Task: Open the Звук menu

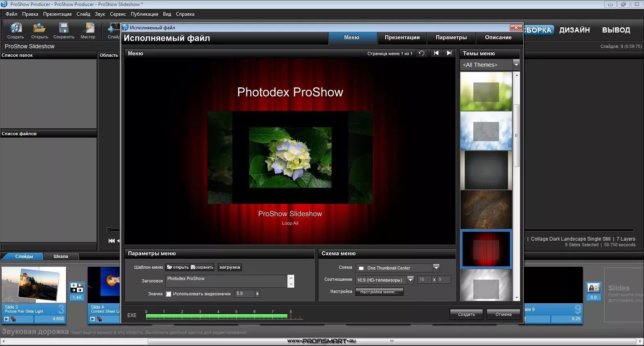Action: [x=100, y=14]
